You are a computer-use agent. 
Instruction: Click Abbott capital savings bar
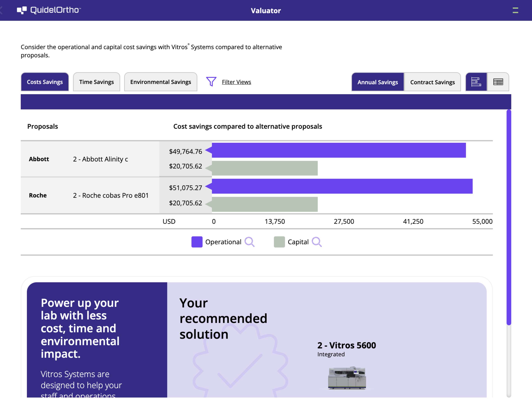265,168
